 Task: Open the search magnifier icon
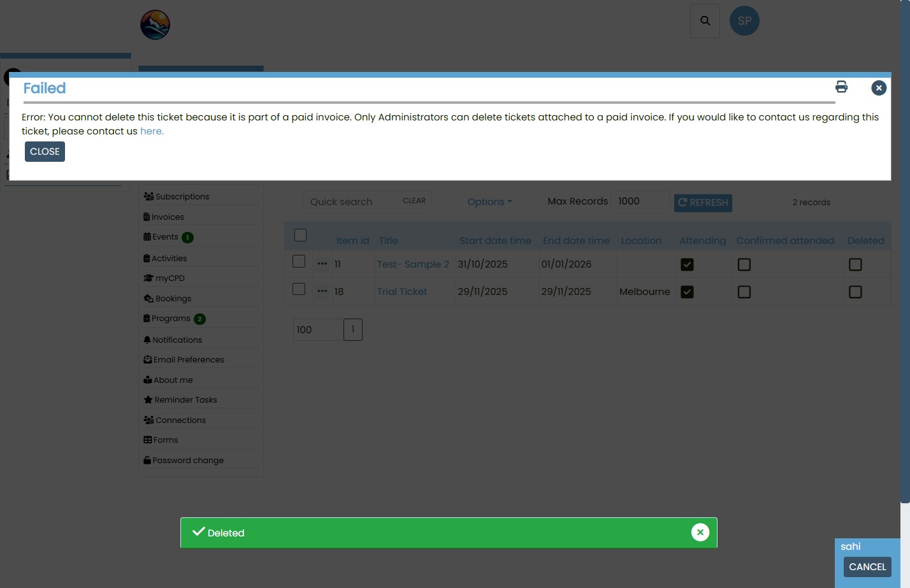coord(705,21)
